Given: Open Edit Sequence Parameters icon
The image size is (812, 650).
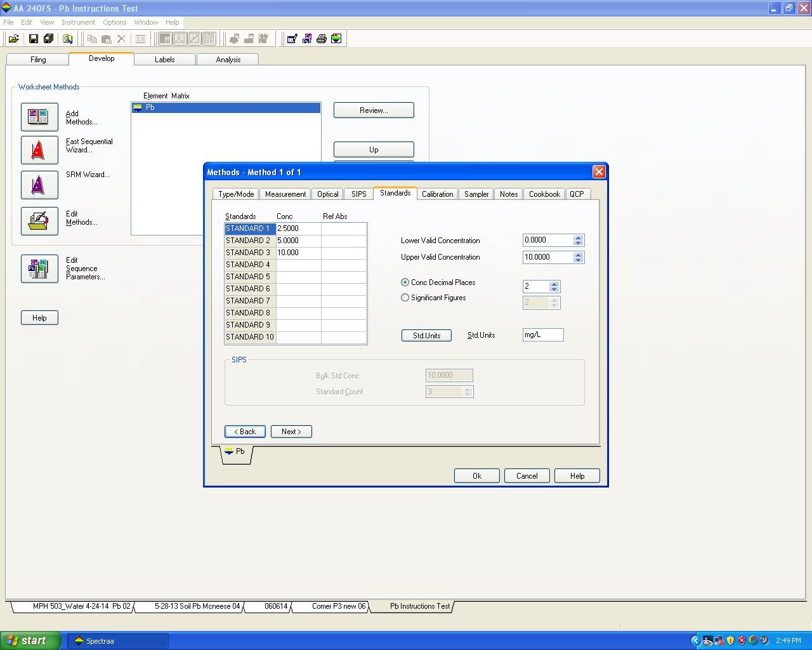Looking at the screenshot, I should coord(39,269).
